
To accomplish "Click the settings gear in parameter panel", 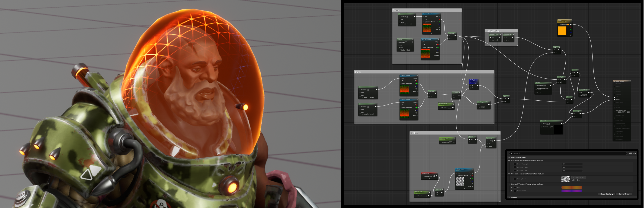I will tap(634, 153).
